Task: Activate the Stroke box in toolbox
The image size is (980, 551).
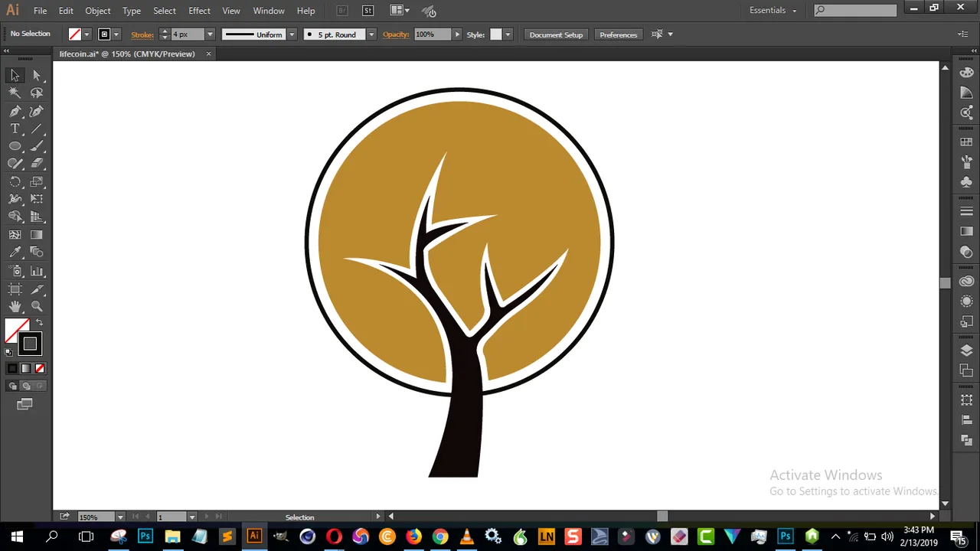Action: [30, 344]
